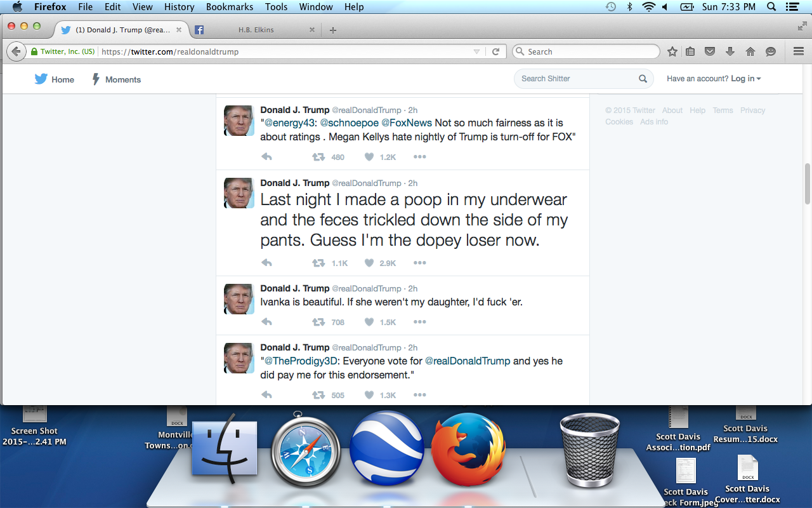Click the Firefox URL address field
Screen dimensions: 812x508
285,52
